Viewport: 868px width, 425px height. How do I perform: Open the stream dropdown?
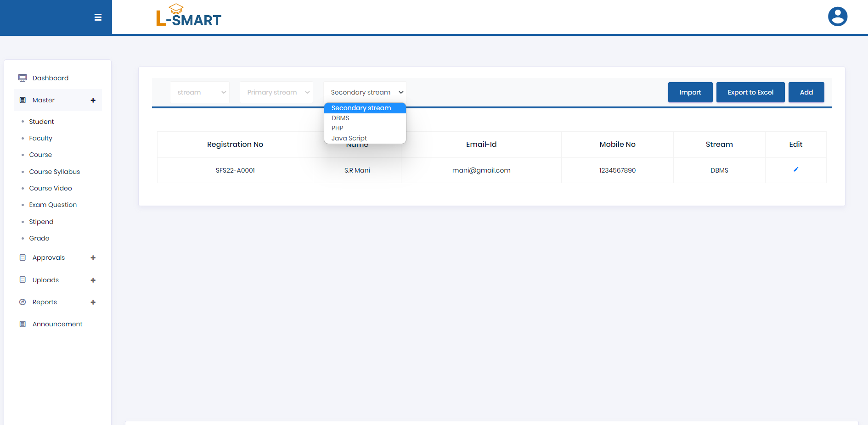200,92
